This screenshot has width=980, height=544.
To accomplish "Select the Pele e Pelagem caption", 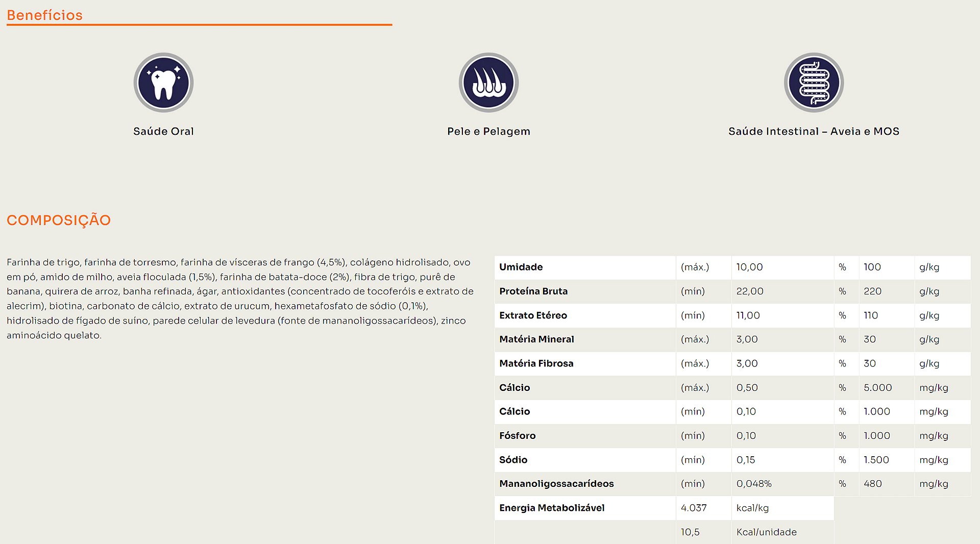I will click(488, 131).
